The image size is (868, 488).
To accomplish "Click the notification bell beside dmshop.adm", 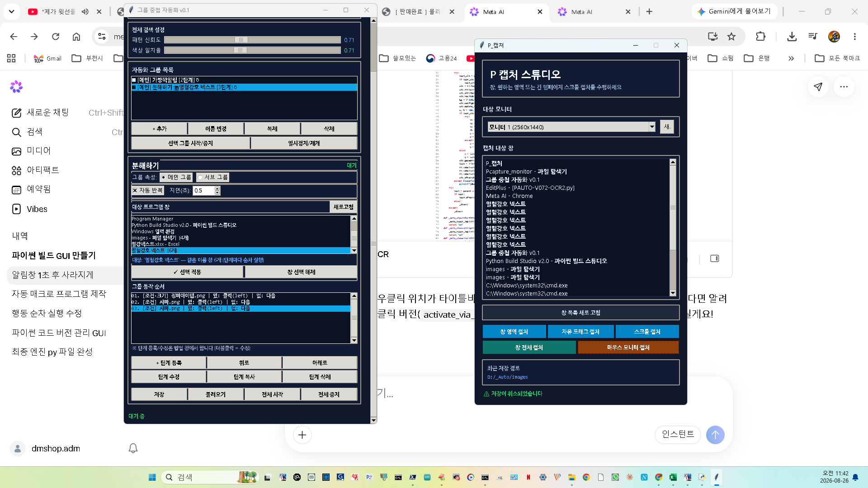I will click(133, 448).
